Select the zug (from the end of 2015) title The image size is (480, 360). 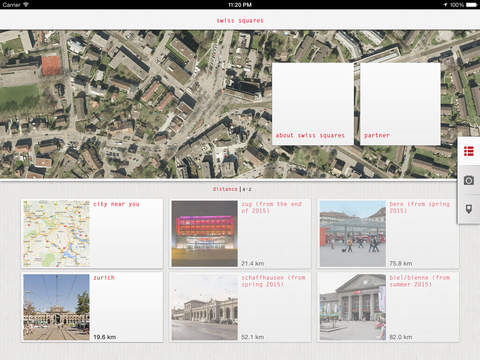[272, 207]
